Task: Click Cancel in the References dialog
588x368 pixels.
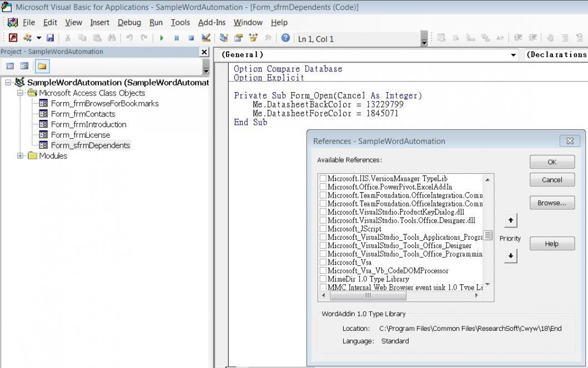Action: [552, 179]
